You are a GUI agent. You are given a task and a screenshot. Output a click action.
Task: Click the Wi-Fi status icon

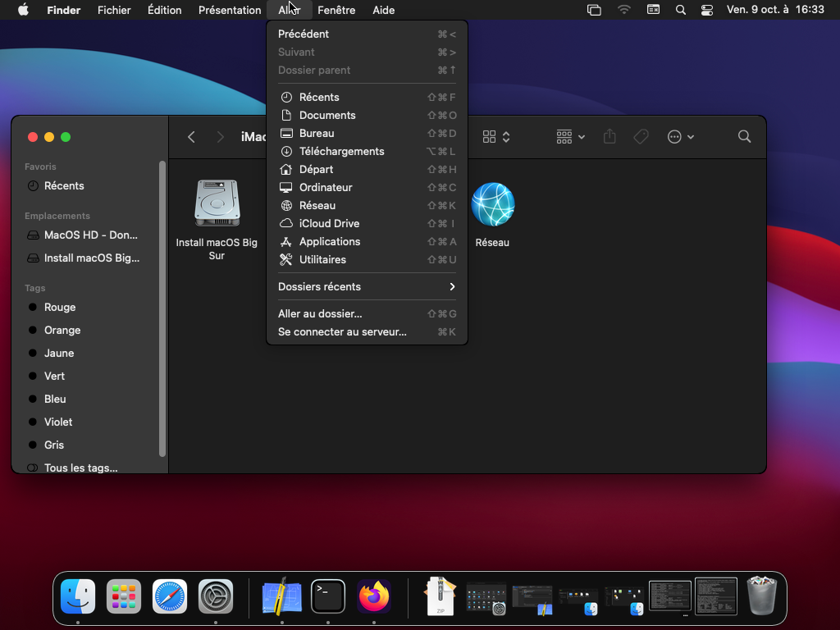tap(623, 10)
